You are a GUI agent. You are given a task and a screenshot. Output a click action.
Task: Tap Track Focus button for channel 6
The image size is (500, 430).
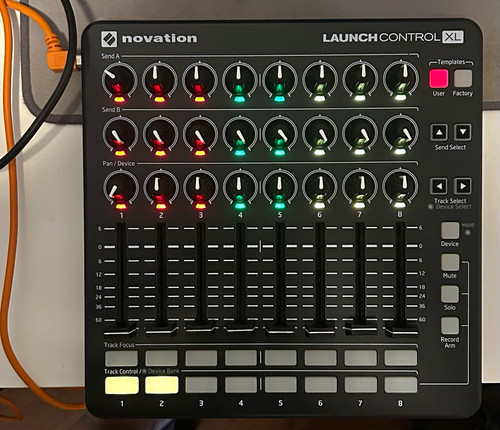pos(320,358)
